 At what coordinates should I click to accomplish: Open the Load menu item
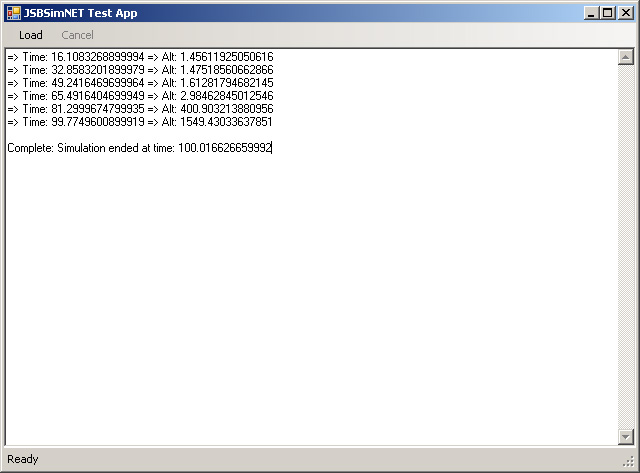coord(31,35)
